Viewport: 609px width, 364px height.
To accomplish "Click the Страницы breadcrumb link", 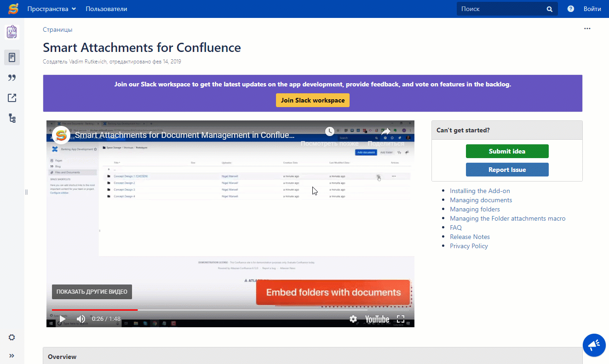I will click(57, 29).
